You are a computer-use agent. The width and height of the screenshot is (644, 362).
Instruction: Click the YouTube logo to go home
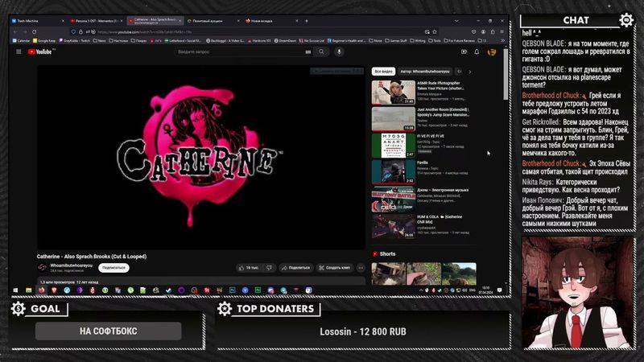40,51
